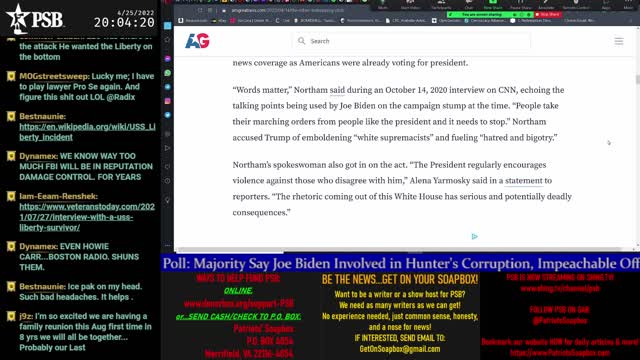This screenshot has width=640, height=360.
Task: Open the 'said' link in the Northam paragraph
Action: (337, 90)
